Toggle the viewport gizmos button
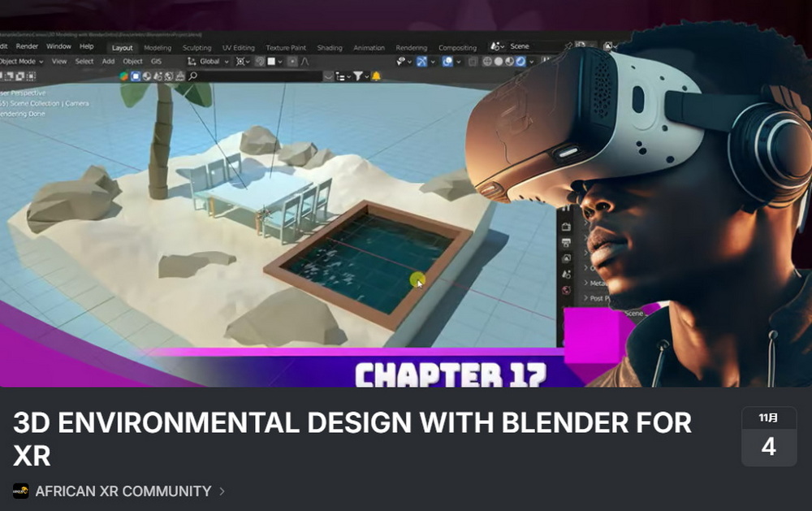Screen dimensions: 812x511 421,62
